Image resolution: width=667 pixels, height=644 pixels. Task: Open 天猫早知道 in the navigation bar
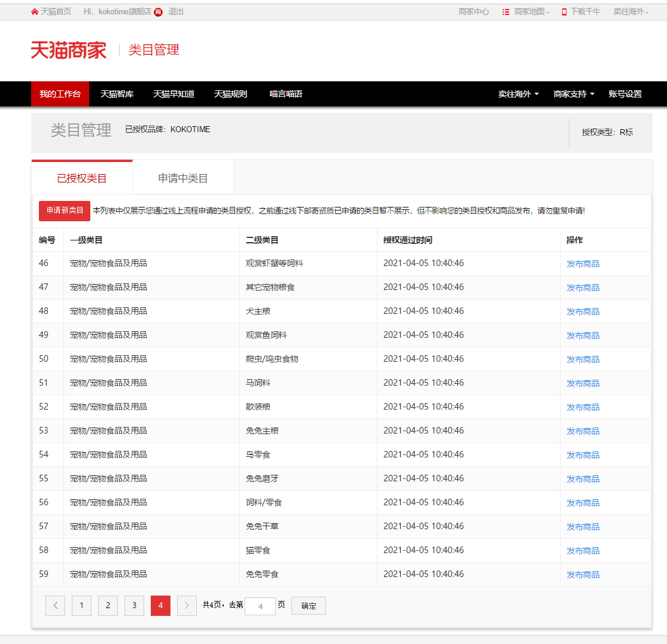pyautogui.click(x=173, y=94)
